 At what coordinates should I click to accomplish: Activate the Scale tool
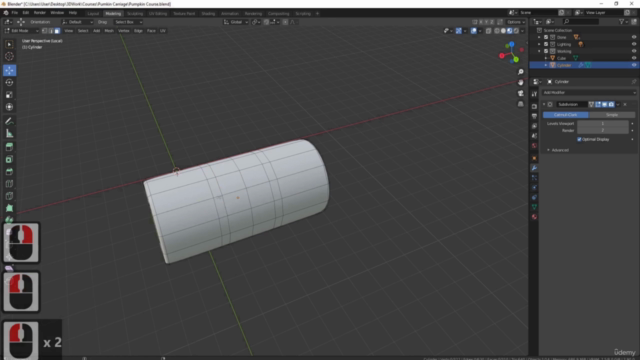pyautogui.click(x=9, y=95)
